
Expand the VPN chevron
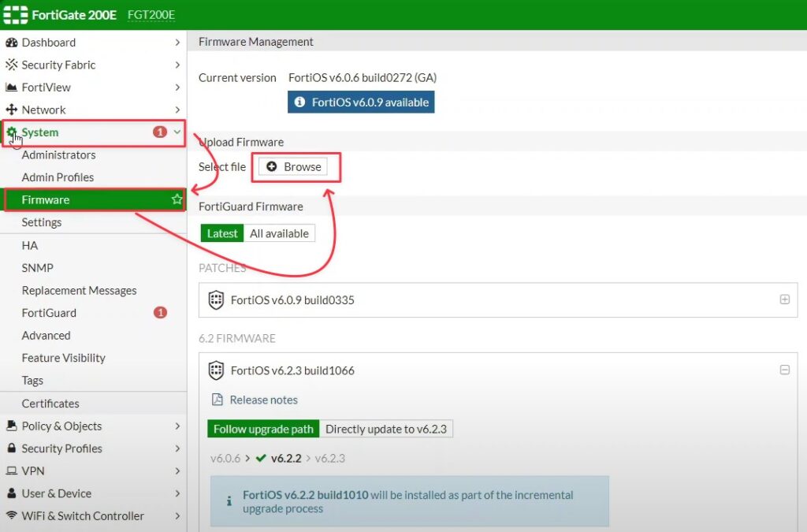(x=177, y=471)
